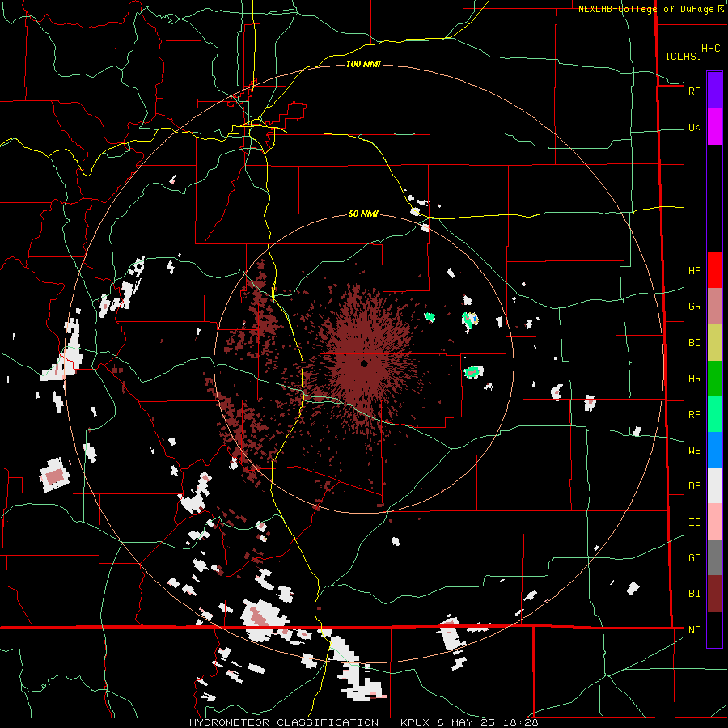The image size is (728, 728).
Task: Click the 'UK' legend label
Action: [694, 128]
